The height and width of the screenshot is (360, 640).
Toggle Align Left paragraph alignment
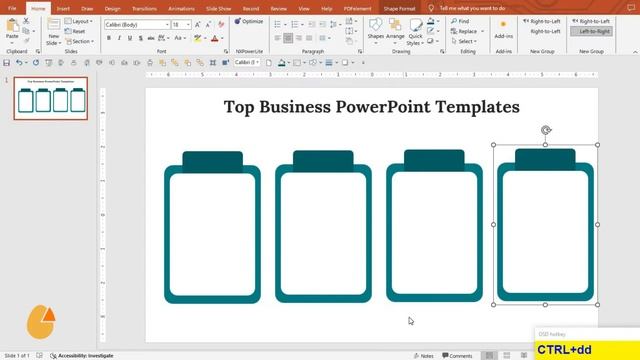[278, 38]
